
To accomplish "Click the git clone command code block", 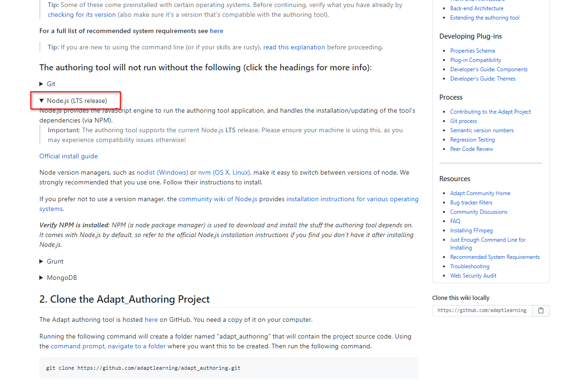I will pos(229,368).
